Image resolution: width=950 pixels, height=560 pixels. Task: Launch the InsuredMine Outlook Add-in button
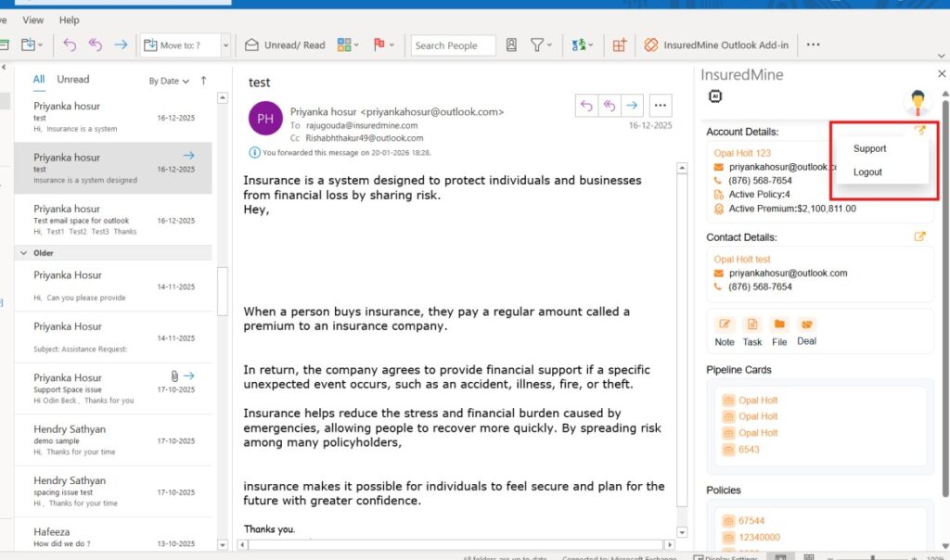[x=716, y=45]
